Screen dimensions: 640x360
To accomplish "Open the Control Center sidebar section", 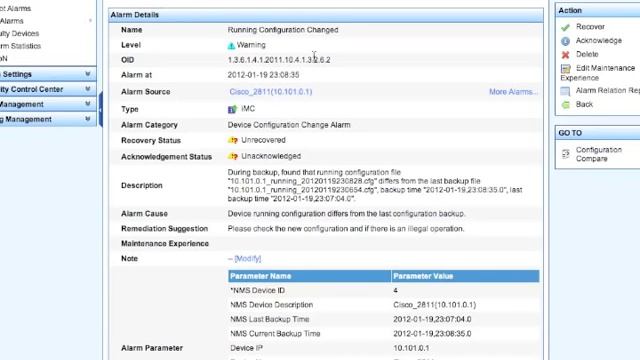I will tap(48, 89).
